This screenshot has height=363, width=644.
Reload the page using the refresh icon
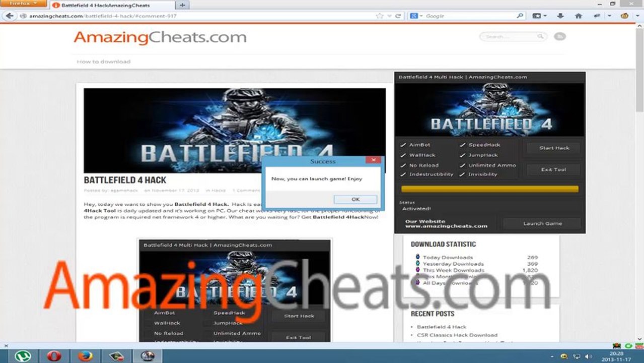click(x=398, y=16)
